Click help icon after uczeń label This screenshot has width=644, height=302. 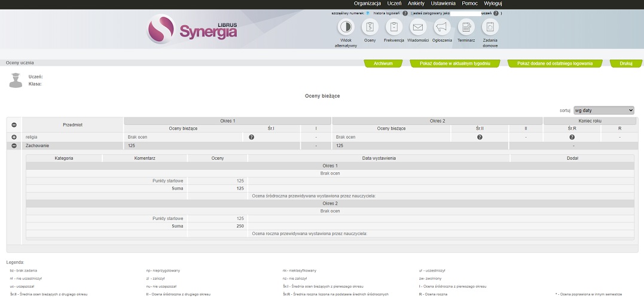click(x=496, y=13)
